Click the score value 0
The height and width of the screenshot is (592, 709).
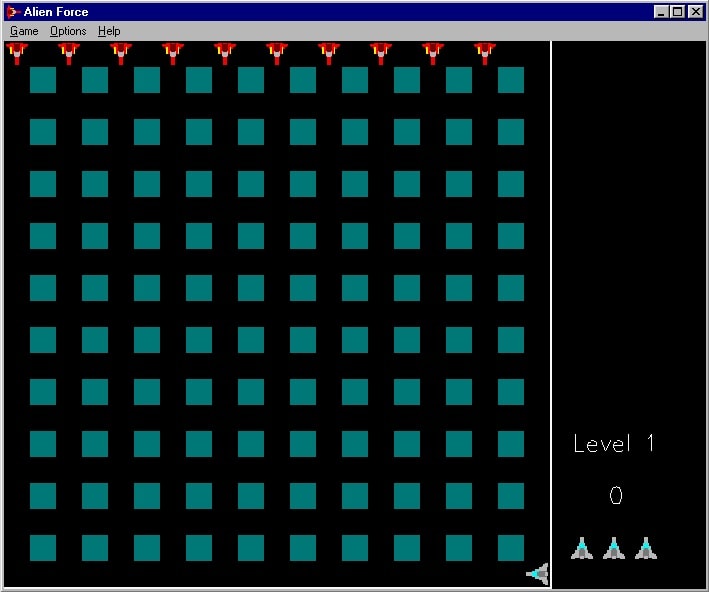[x=616, y=495]
